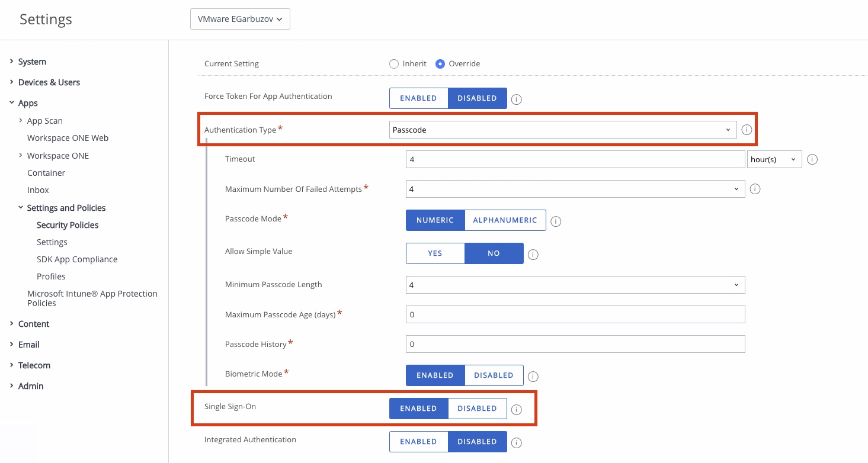Enable Integrated Authentication
868x463 pixels.
[418, 442]
